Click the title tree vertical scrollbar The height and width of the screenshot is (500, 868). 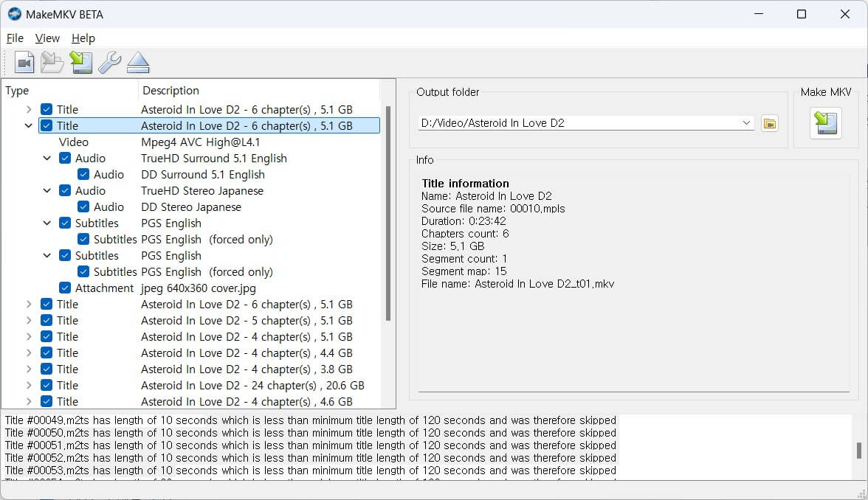pyautogui.click(x=388, y=214)
